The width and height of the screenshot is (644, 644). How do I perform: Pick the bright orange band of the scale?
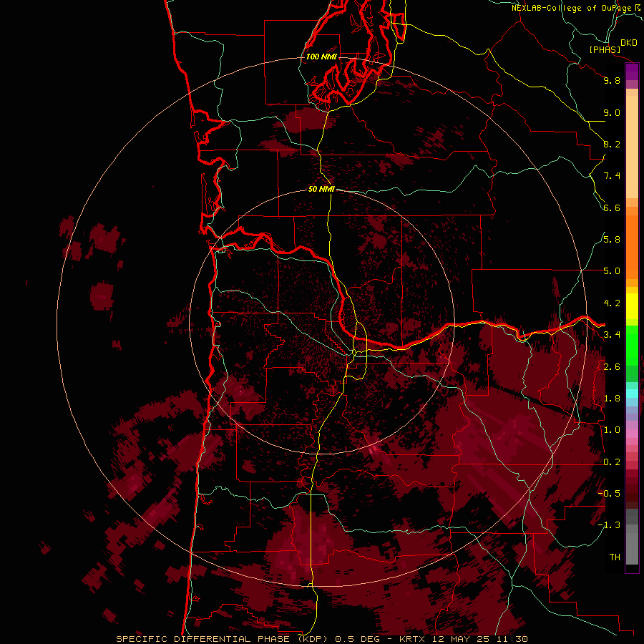pos(632,248)
